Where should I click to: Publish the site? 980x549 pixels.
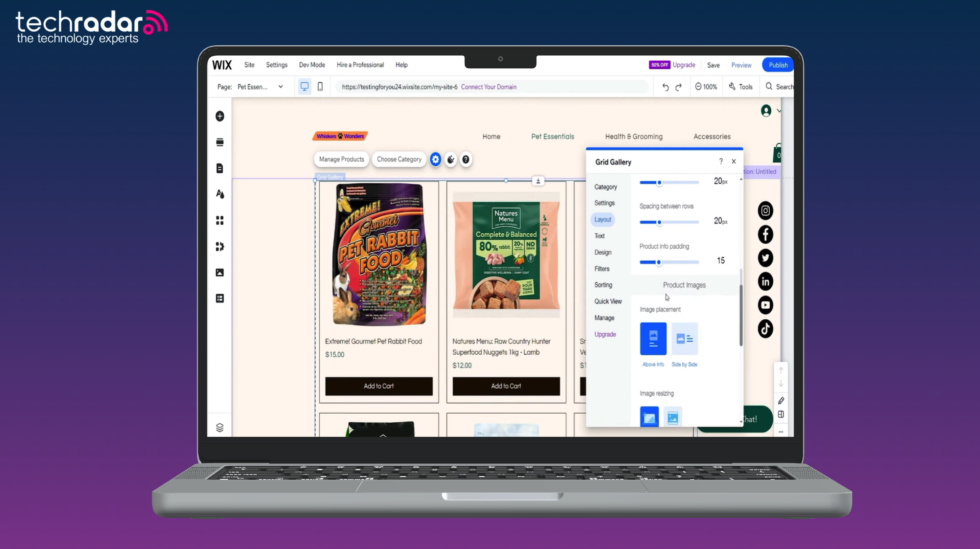(777, 64)
